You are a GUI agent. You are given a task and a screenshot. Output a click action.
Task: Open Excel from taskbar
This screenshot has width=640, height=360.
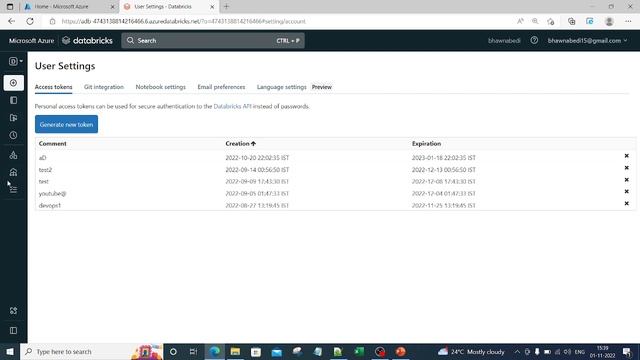pos(359,351)
